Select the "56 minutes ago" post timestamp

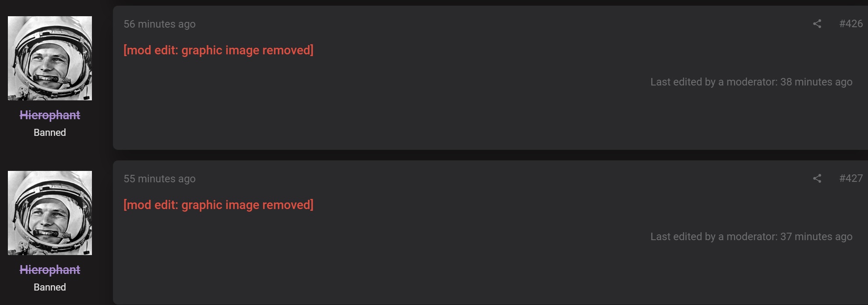[159, 24]
